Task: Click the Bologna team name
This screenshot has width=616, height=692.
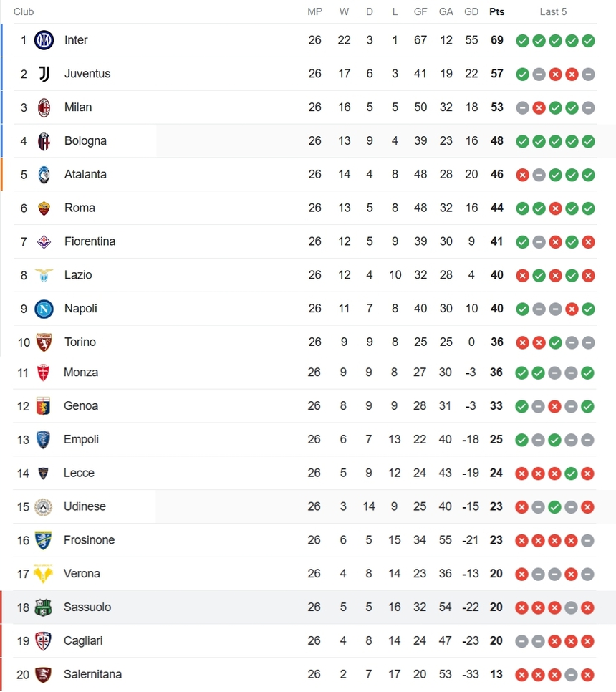Action: point(85,141)
